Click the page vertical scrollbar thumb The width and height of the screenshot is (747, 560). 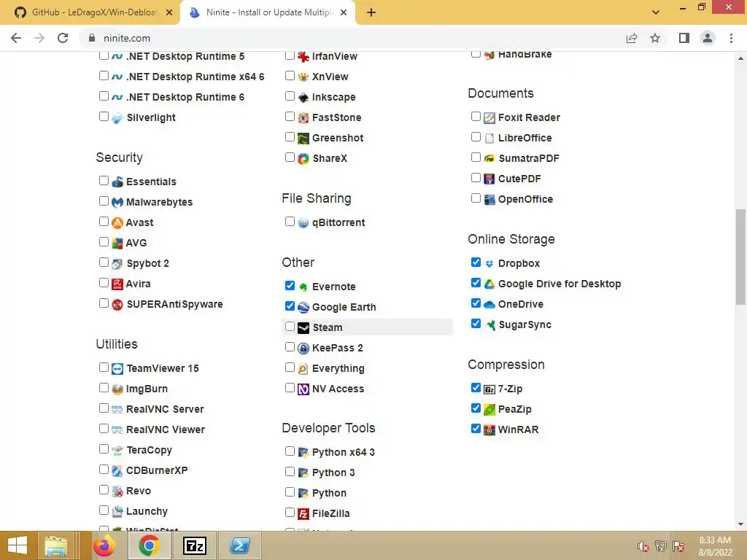pyautogui.click(x=740, y=256)
